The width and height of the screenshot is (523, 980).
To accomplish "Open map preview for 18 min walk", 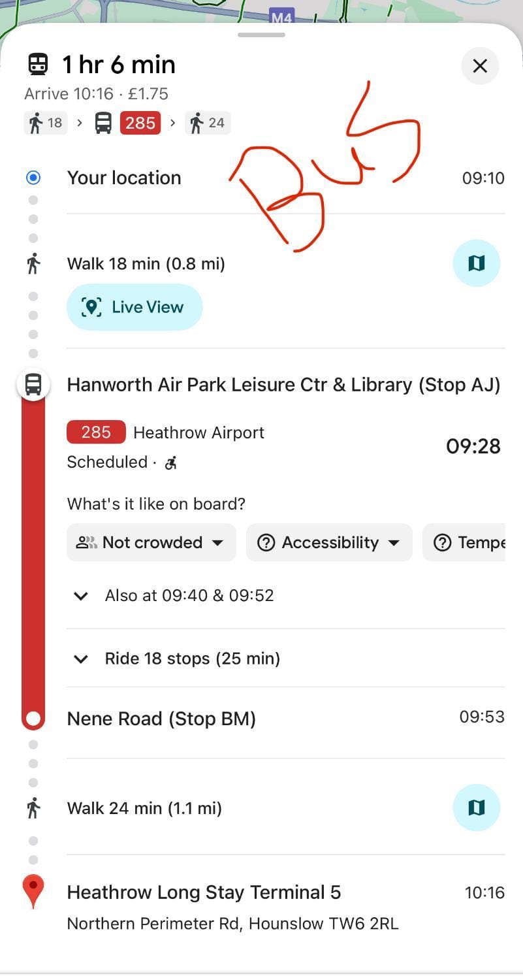I will tap(477, 263).
